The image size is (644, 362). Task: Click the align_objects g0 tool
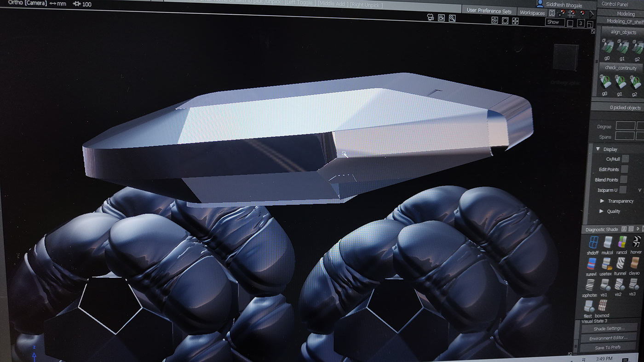(x=608, y=46)
